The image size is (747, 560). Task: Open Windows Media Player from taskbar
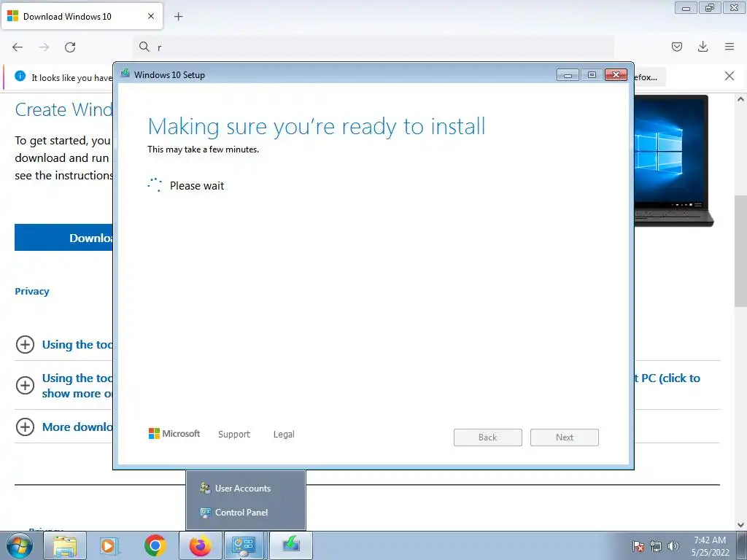[x=109, y=545]
